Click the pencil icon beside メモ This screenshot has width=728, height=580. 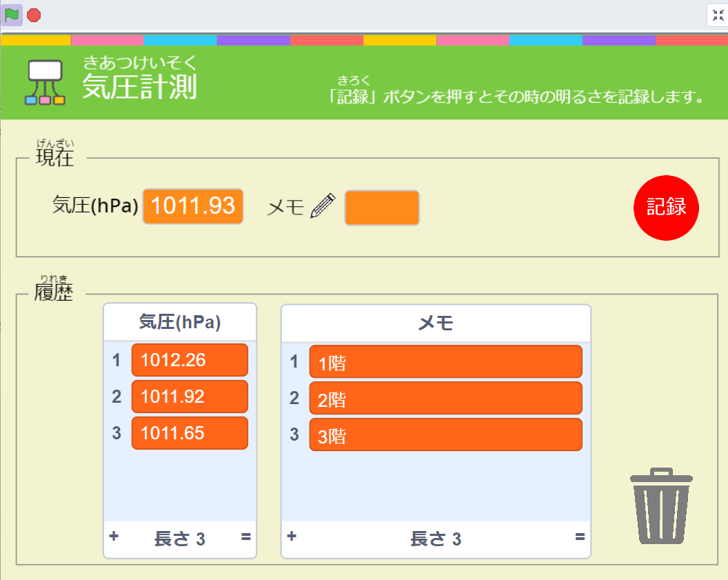pyautogui.click(x=323, y=206)
